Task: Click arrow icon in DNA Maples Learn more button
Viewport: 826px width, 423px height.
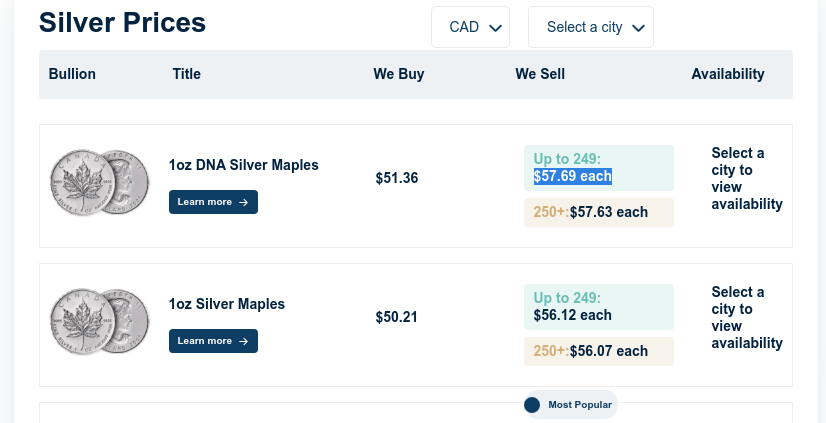Action: pyautogui.click(x=243, y=202)
